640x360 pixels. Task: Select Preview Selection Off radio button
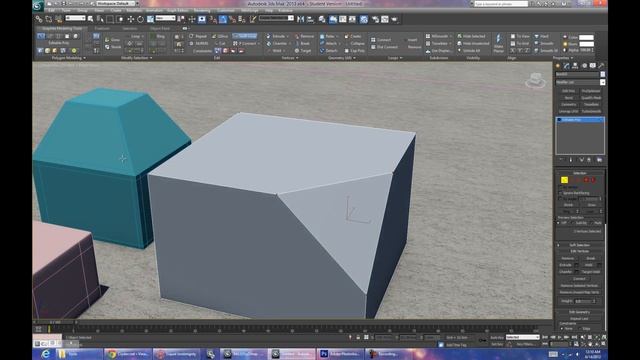point(558,223)
